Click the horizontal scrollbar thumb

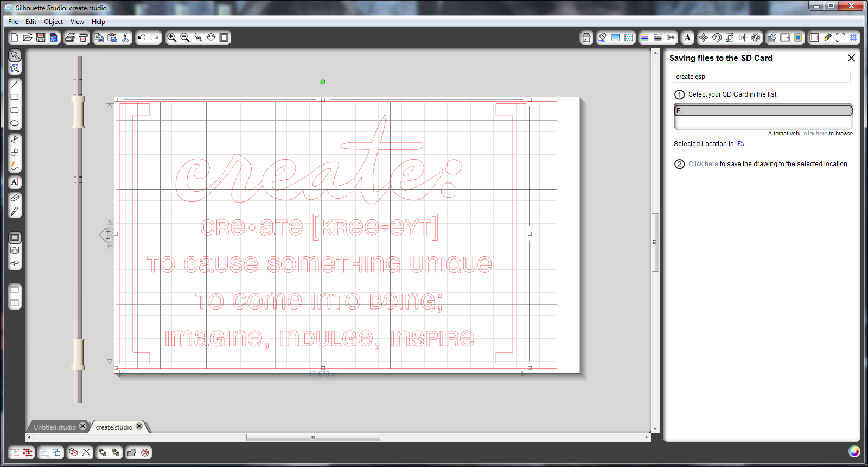point(313,437)
